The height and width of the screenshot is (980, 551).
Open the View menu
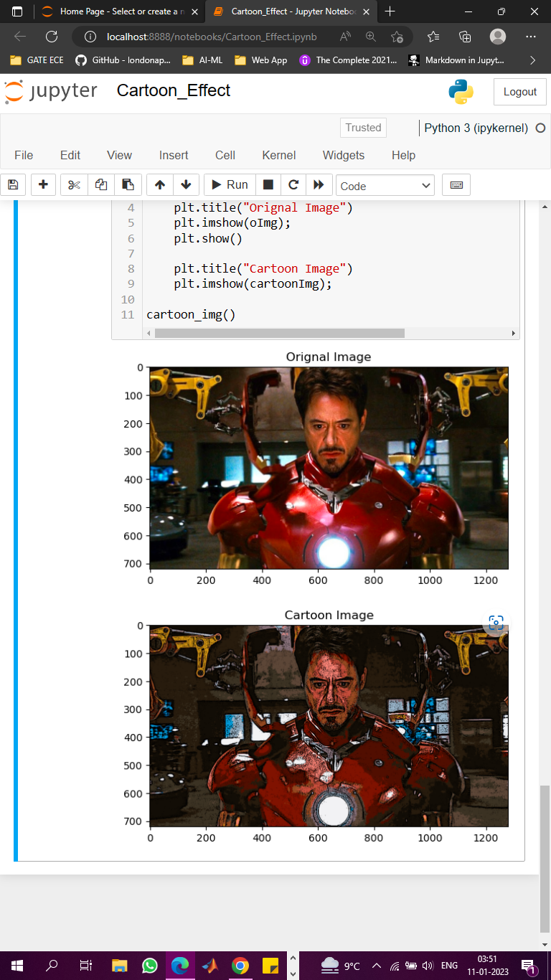119,155
